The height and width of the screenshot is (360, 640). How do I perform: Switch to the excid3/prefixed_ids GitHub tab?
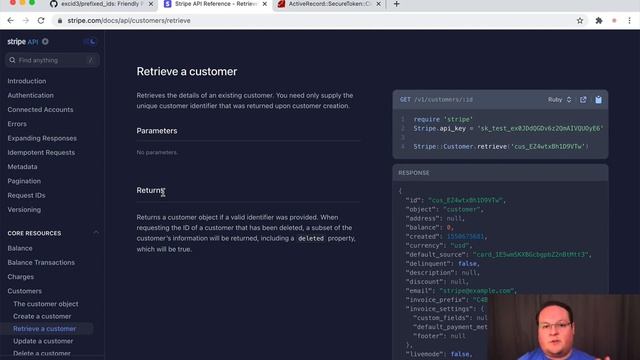[100, 4]
